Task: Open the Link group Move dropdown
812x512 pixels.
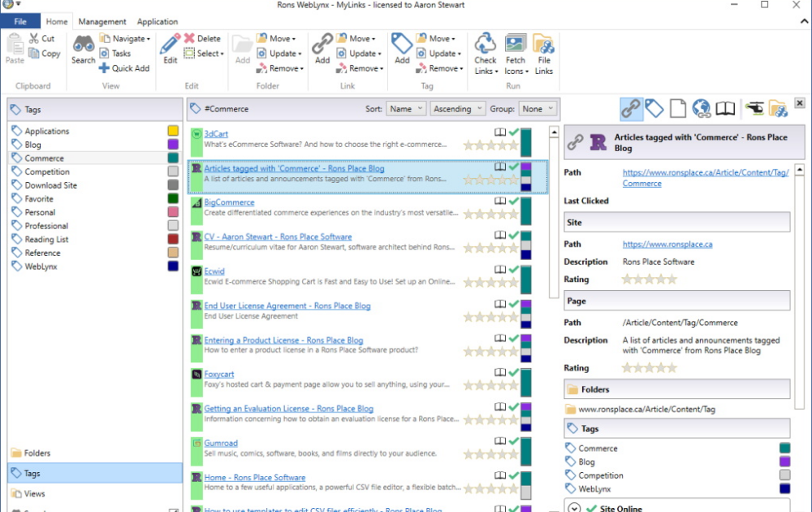Action: tap(356, 38)
